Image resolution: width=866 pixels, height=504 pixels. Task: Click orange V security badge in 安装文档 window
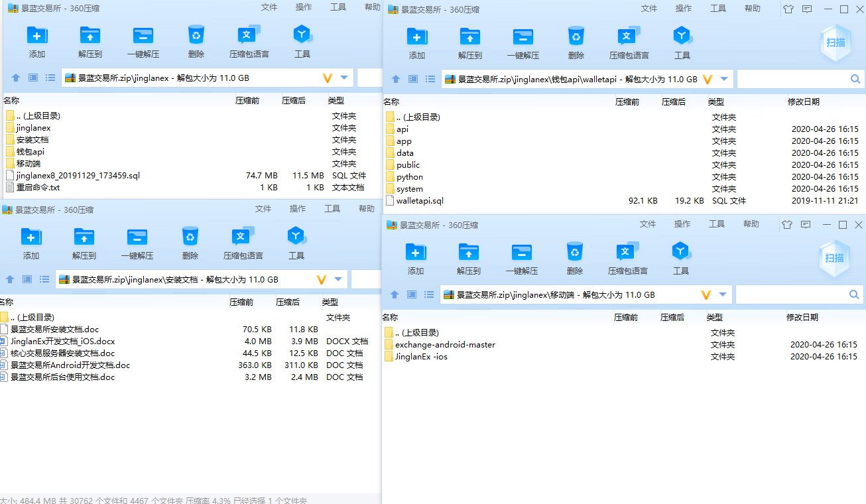click(x=322, y=279)
